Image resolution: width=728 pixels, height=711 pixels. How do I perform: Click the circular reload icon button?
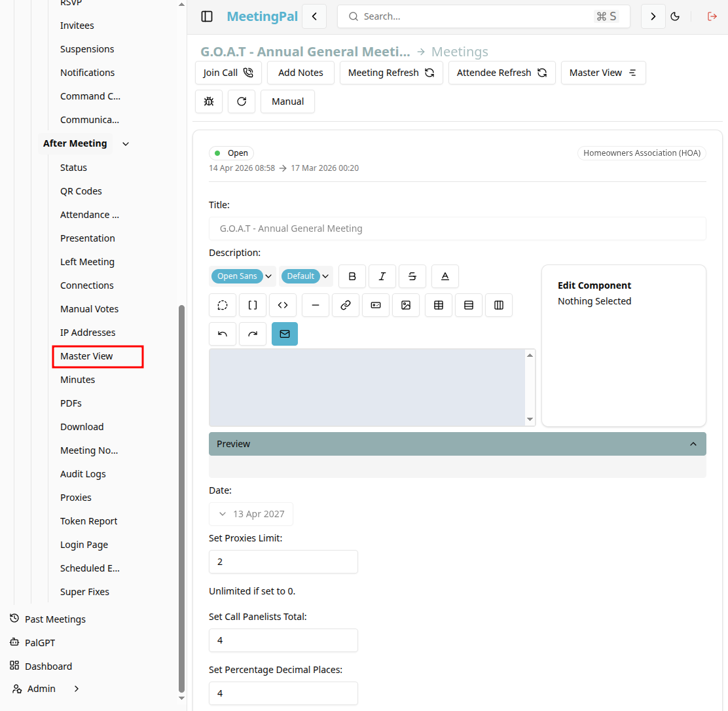coord(242,101)
